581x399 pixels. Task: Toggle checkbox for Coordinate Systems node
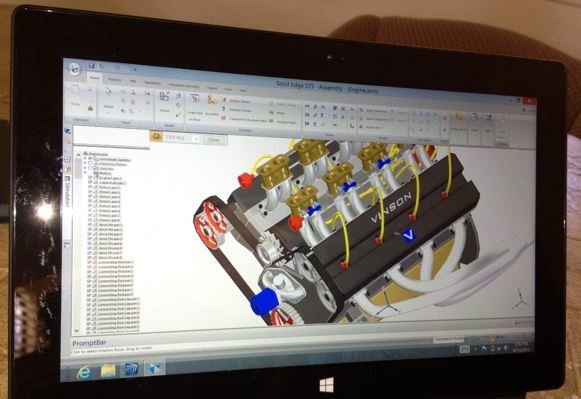tap(90, 159)
